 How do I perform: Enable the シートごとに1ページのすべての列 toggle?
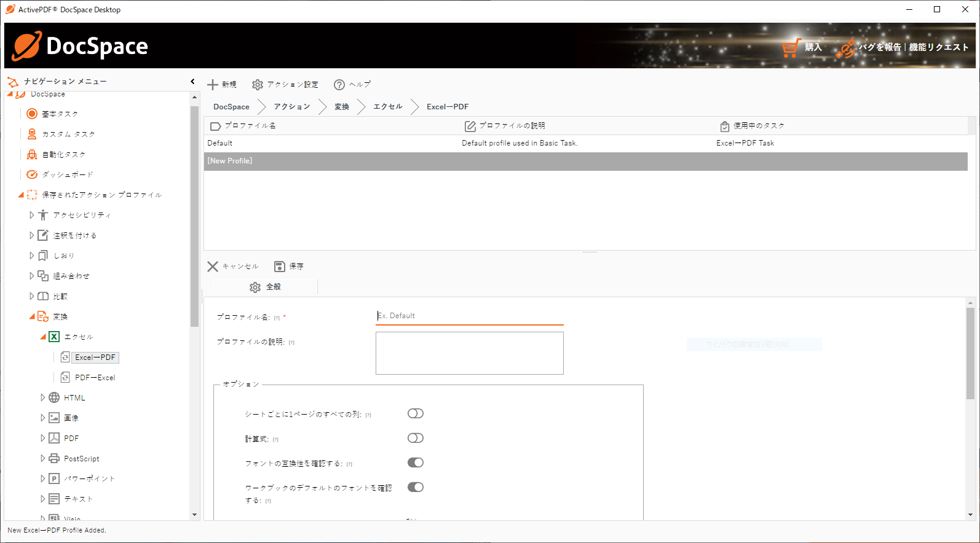click(416, 413)
